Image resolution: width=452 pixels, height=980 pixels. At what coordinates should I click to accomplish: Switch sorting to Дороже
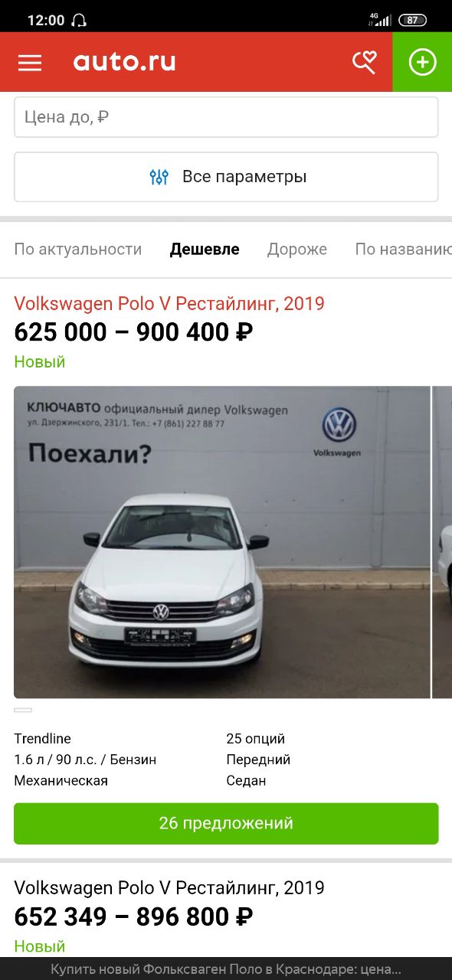pos(297,249)
